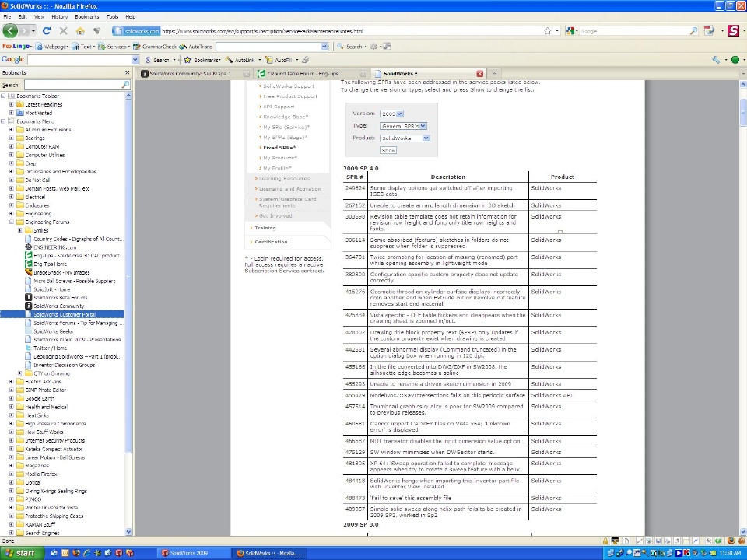
Task: Open Google toolbar Bookmarks
Action: pyautogui.click(x=202, y=60)
